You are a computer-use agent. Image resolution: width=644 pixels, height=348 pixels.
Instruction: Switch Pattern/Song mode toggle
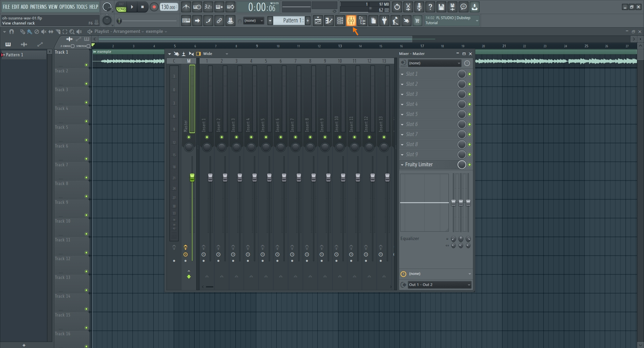tap(121, 7)
